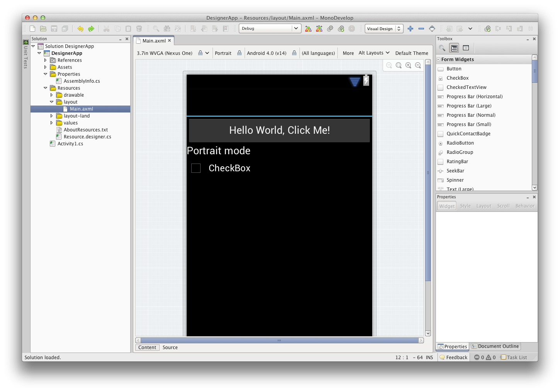This screenshot has height=392, width=560.
Task: Toggle the lock next to Portrait
Action: pyautogui.click(x=239, y=53)
